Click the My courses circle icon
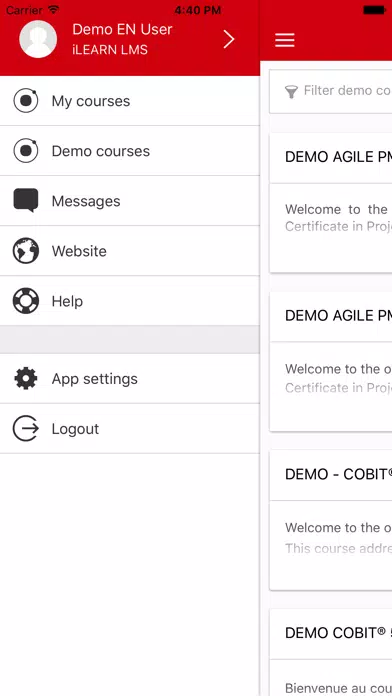Screen dimensions: 392x696 pos(26,101)
